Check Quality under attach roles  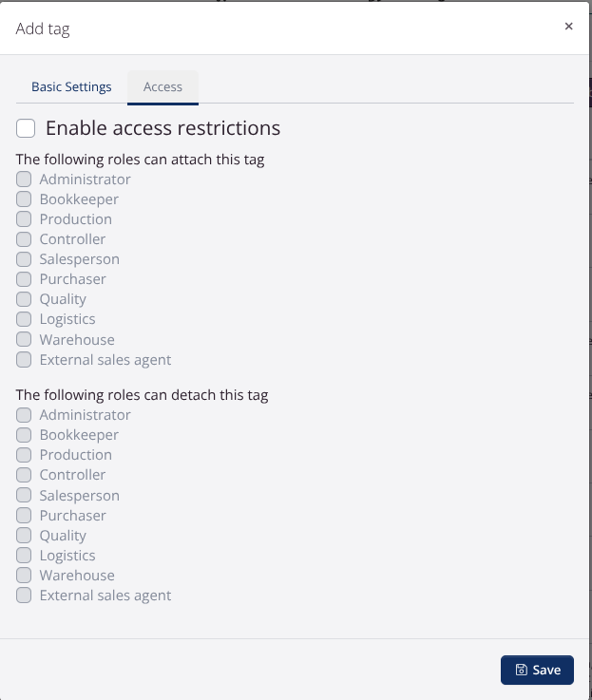[24, 299]
